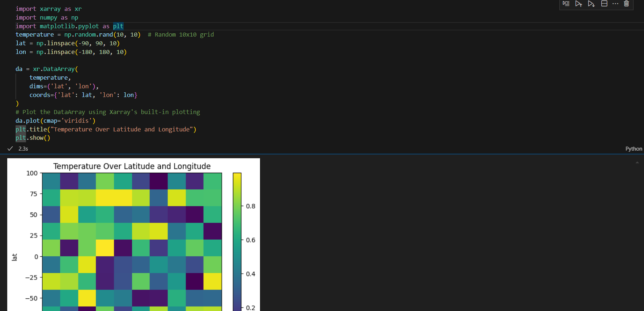Delete the cell using trash icon
Viewport: 644px width, 311px height.
627,4
